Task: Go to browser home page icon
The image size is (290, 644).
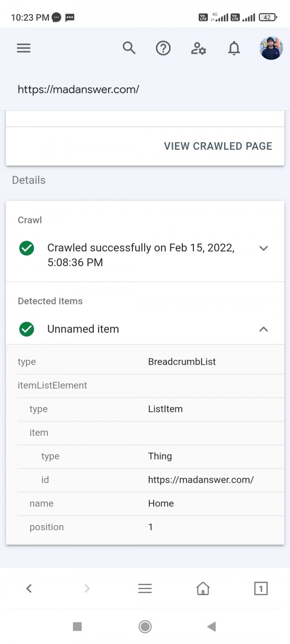Action: click(x=203, y=588)
